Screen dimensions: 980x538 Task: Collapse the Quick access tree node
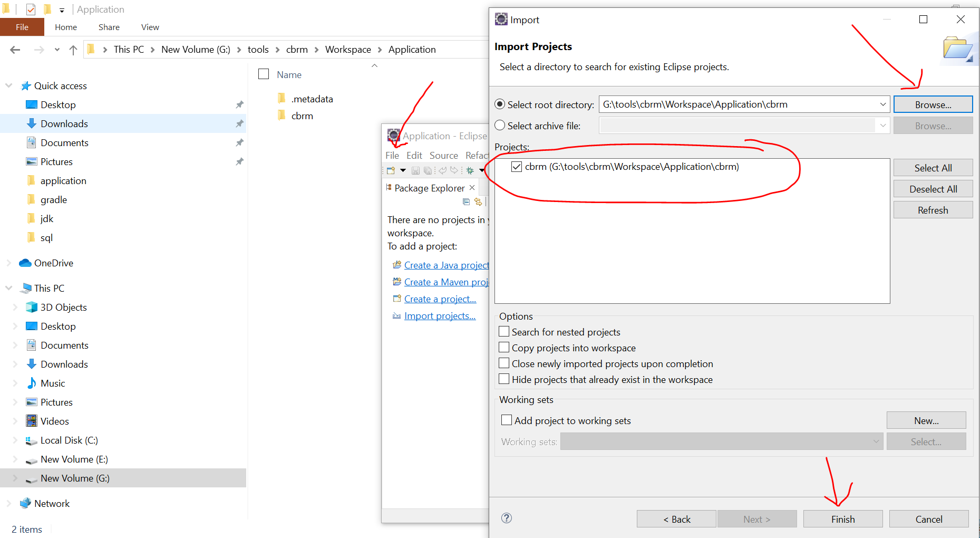(8, 85)
